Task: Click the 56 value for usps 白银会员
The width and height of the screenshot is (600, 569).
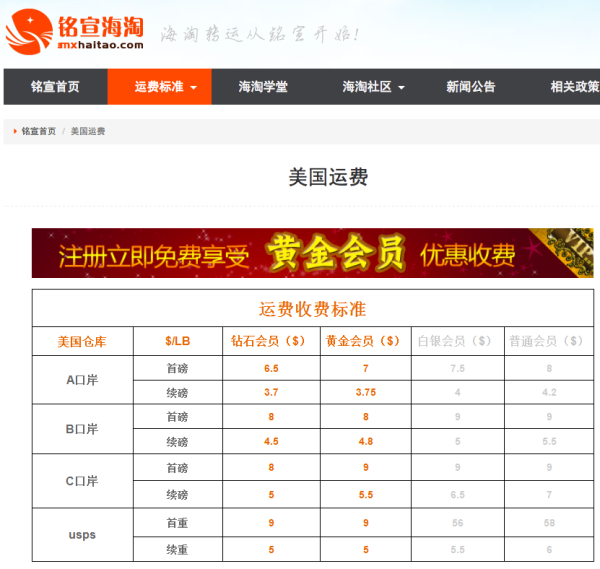Action: pyautogui.click(x=458, y=523)
